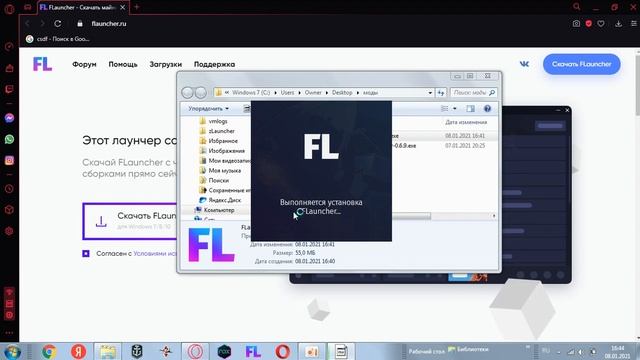
Task: Click the outlined Скачать FLauncher download button
Action: pos(130,221)
